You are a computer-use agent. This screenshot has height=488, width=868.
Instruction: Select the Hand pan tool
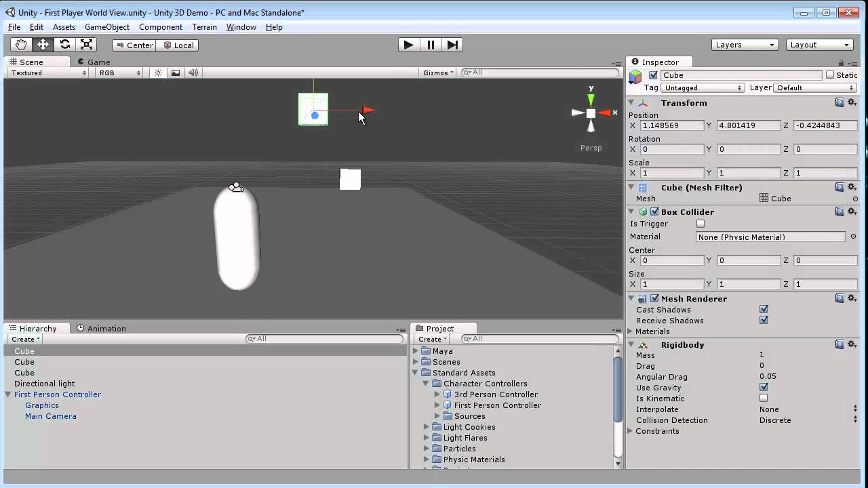coord(20,44)
